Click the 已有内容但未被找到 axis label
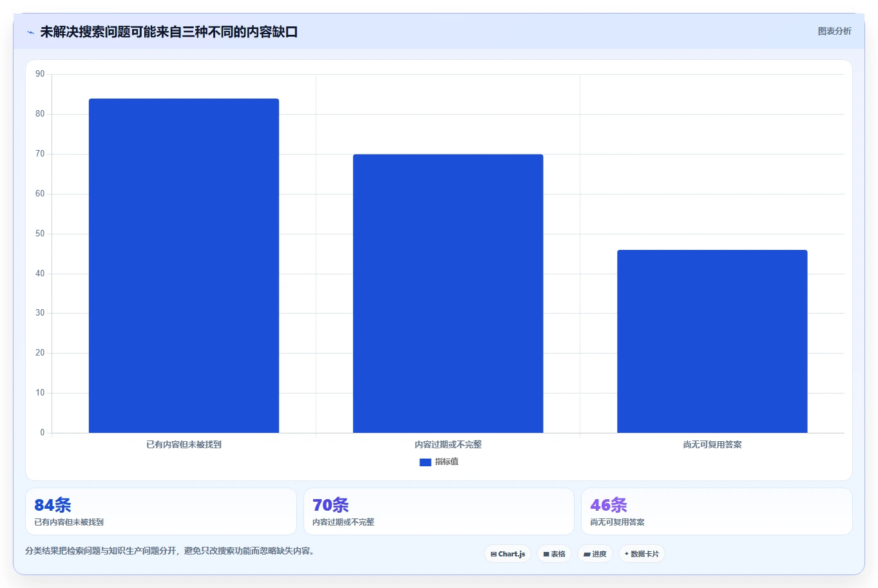The height and width of the screenshot is (588, 878). [x=184, y=444]
